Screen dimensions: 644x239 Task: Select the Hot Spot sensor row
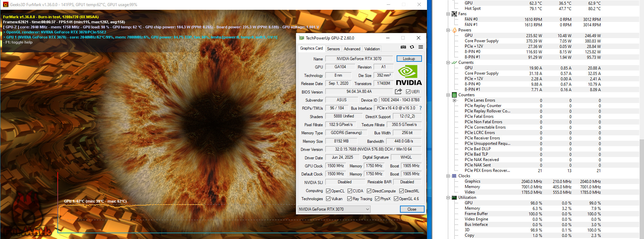pos(543,8)
